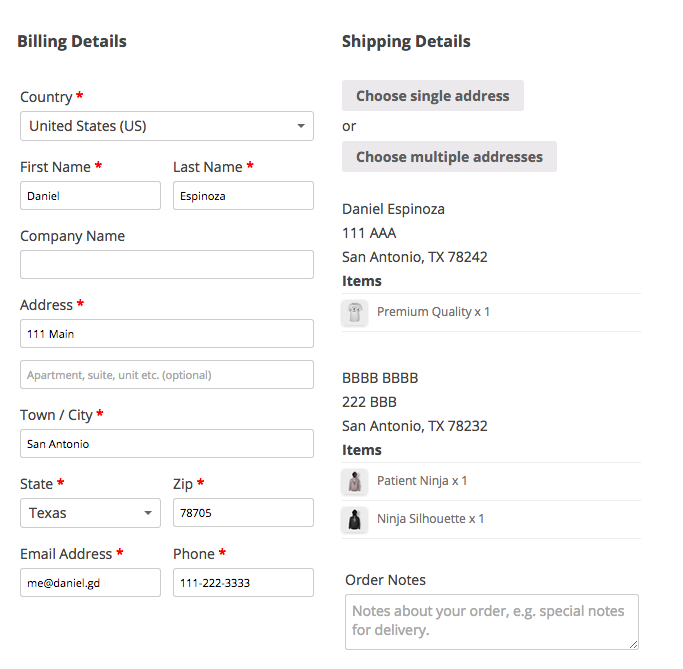Select the Last Name input field
This screenshot has width=683, height=669.
point(243,196)
